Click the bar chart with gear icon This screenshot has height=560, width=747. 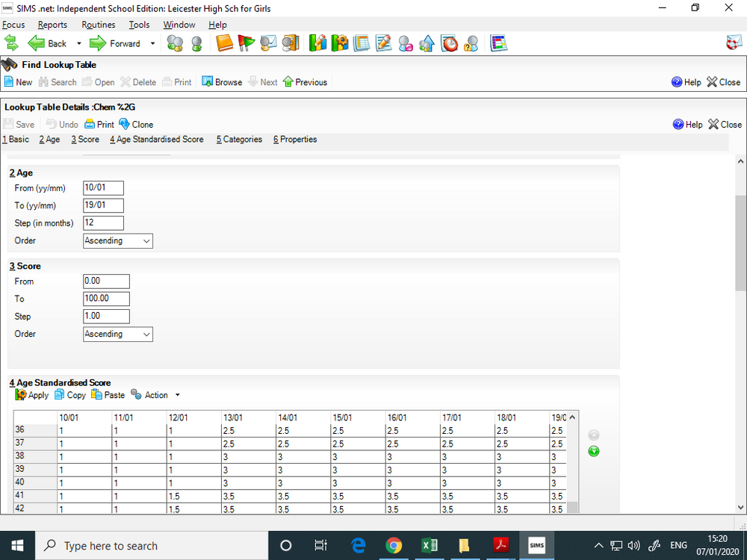[340, 43]
